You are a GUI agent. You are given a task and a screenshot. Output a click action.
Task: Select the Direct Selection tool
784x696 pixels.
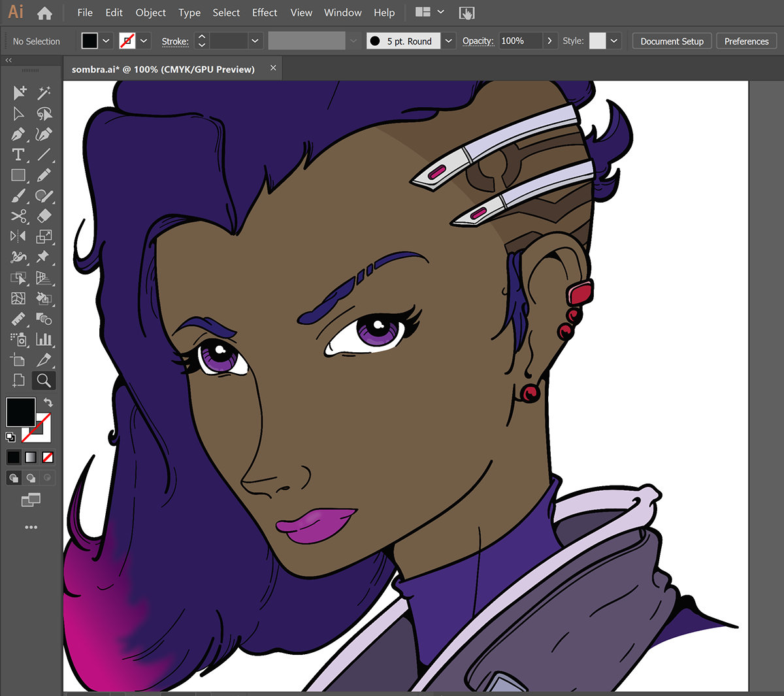(19, 114)
